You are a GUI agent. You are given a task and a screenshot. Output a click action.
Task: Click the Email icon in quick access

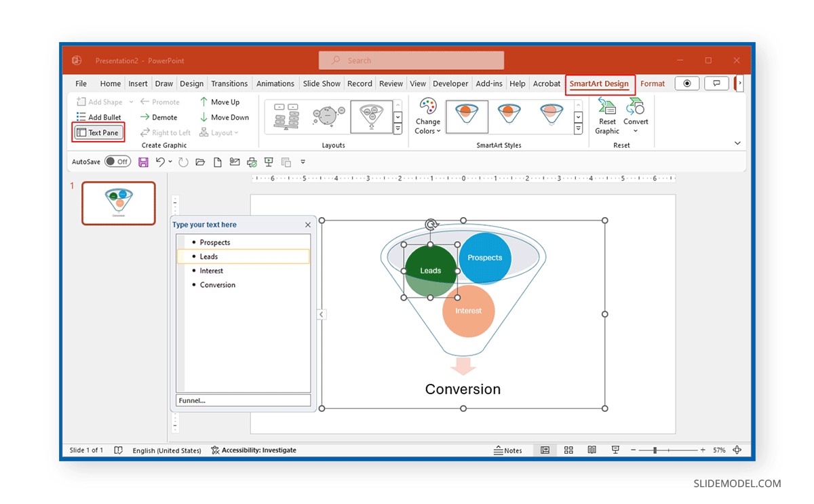[x=235, y=162]
